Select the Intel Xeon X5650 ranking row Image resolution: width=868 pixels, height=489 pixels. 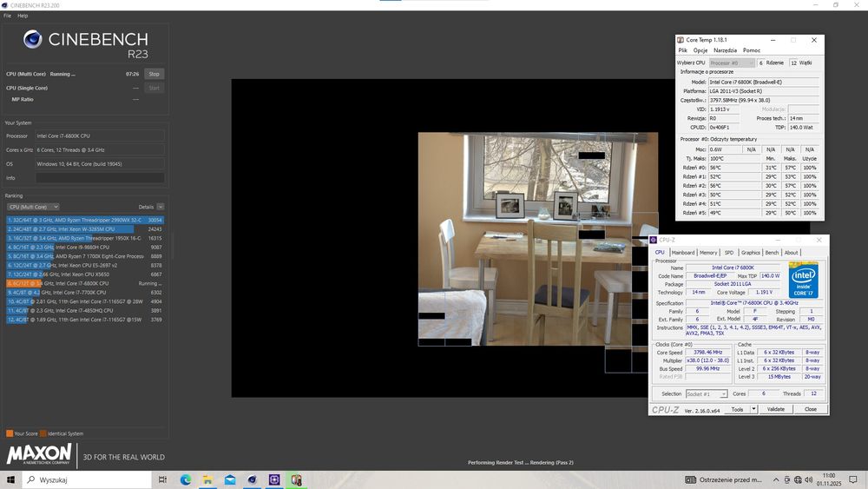(85, 274)
